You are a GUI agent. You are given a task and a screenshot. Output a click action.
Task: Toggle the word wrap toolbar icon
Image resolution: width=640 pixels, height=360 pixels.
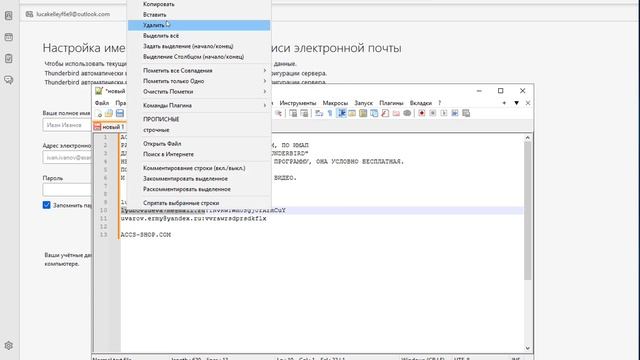(x=319, y=113)
